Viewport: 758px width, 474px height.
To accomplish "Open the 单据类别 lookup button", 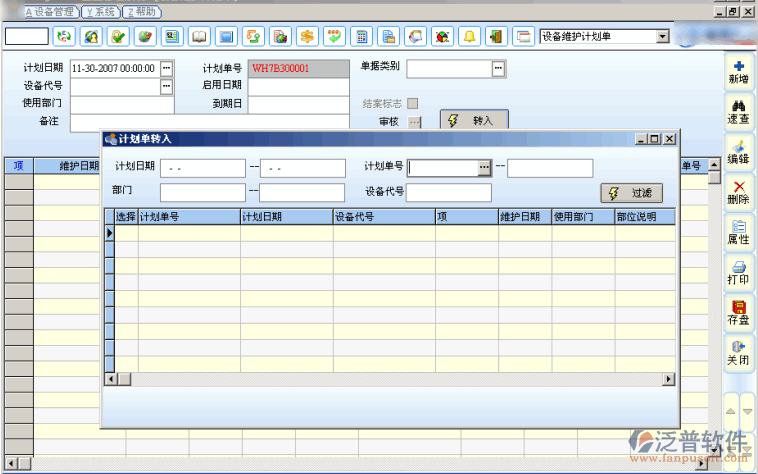I will pos(498,68).
